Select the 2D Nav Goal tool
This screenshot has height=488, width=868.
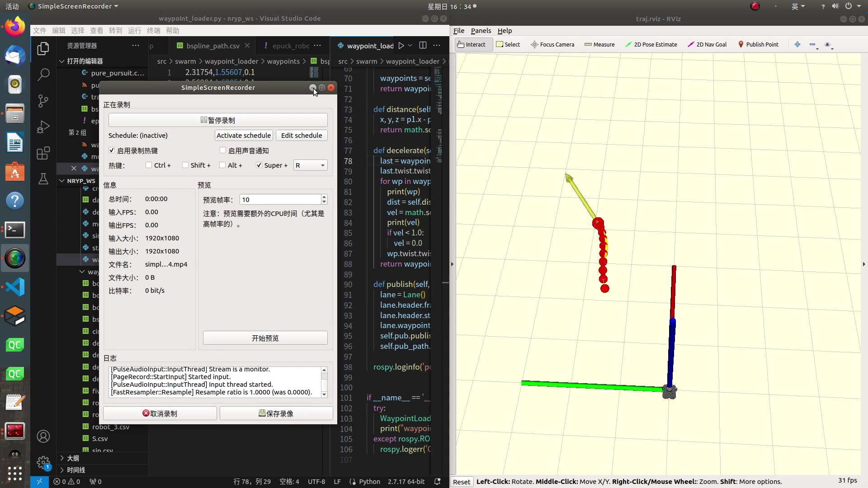pos(707,44)
